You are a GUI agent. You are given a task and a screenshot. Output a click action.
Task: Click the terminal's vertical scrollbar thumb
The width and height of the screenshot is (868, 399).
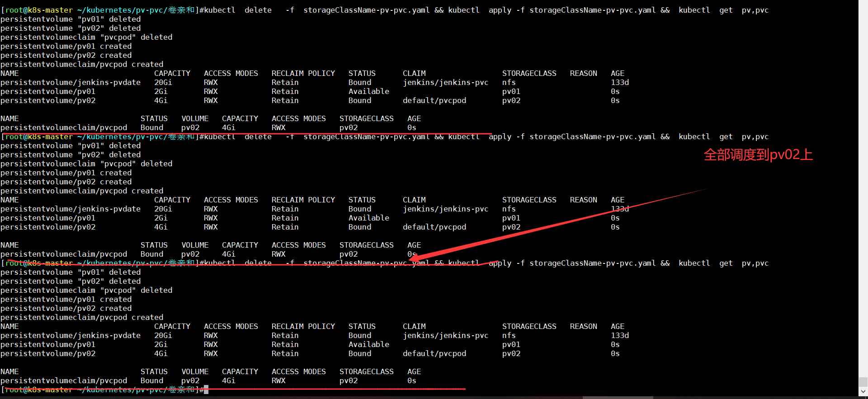[x=863, y=382]
